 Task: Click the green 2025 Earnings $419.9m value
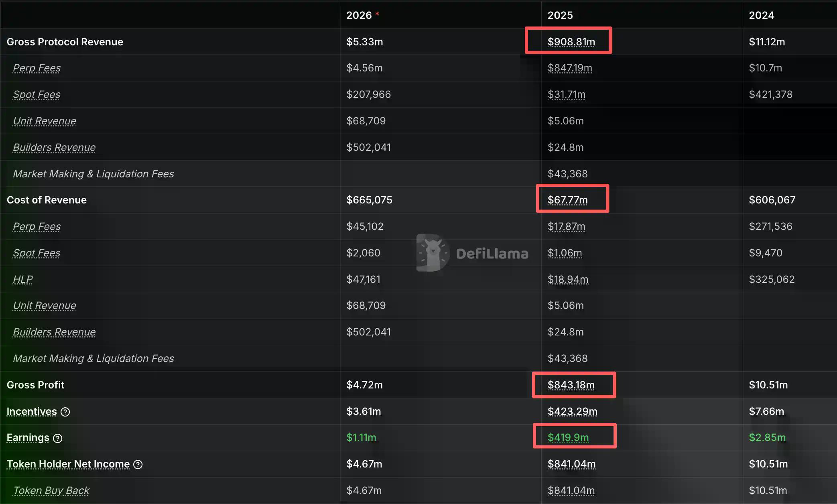pyautogui.click(x=568, y=437)
